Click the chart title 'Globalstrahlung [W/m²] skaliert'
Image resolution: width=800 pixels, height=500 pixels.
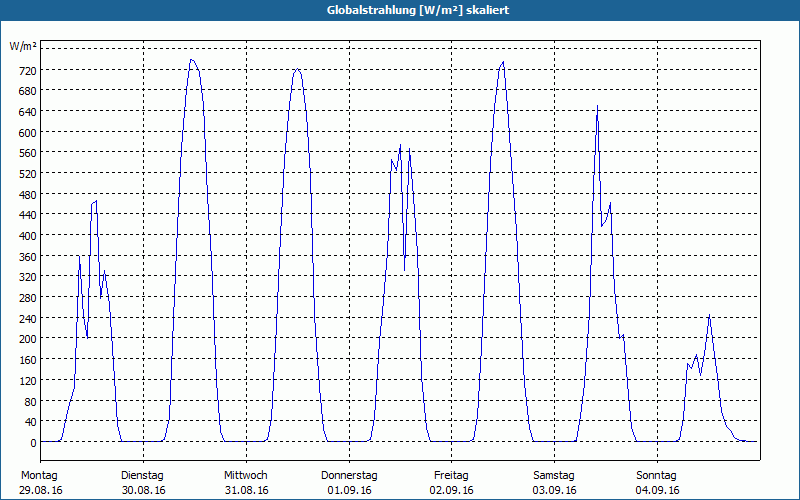[x=418, y=10]
